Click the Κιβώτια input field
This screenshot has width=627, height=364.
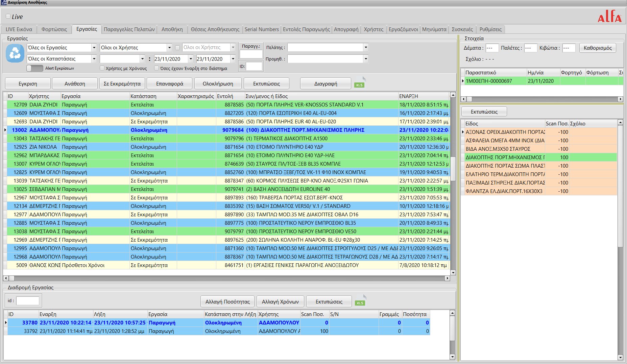tap(569, 48)
